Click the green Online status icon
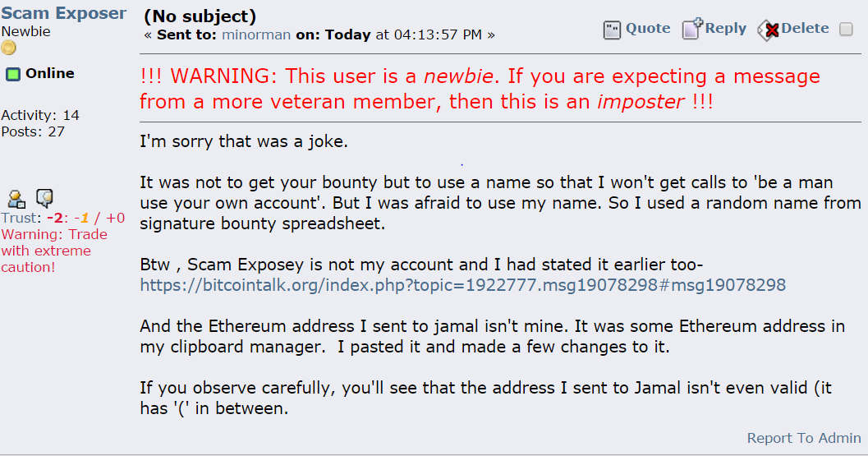The width and height of the screenshot is (868, 456). click(x=13, y=74)
